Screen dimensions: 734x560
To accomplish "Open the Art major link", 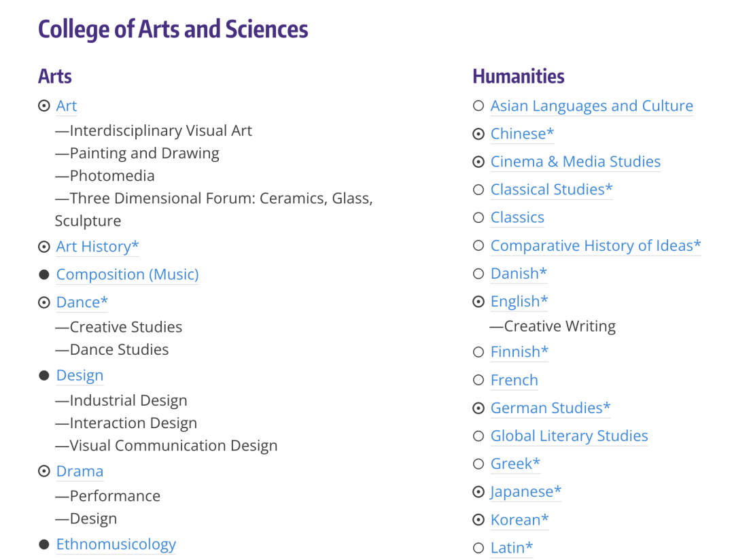I will click(x=67, y=106).
